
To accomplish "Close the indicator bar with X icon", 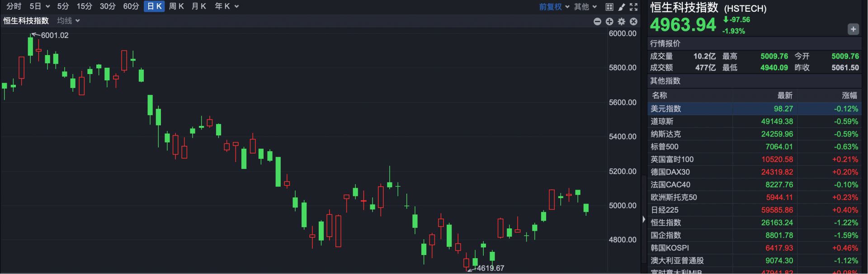I will pyautogui.click(x=634, y=21).
